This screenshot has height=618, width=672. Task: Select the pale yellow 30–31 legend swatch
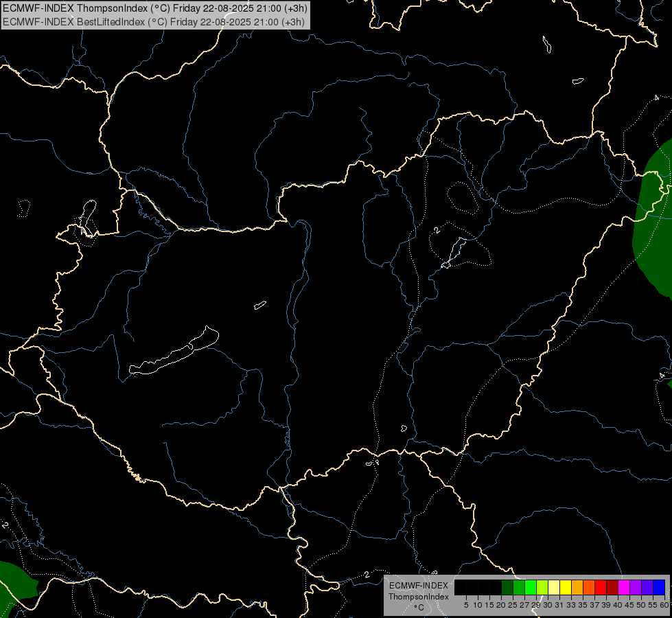pyautogui.click(x=554, y=588)
